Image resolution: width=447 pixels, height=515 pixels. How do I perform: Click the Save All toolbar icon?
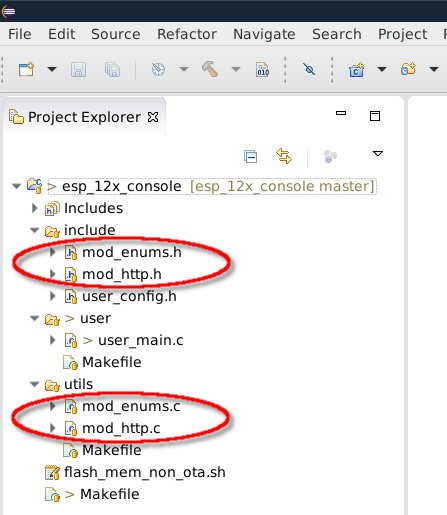coord(112,70)
